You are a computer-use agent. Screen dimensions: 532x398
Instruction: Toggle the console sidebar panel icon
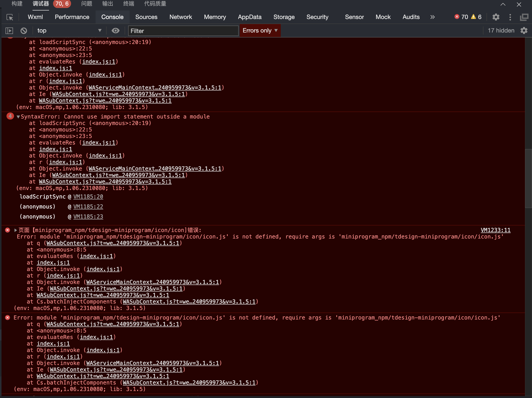pyautogui.click(x=9, y=31)
